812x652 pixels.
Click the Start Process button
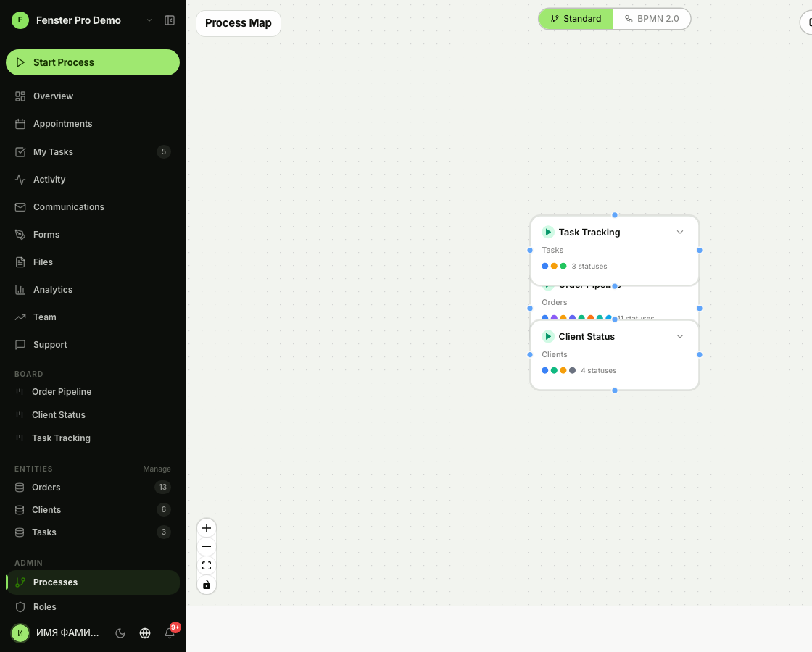(x=93, y=62)
